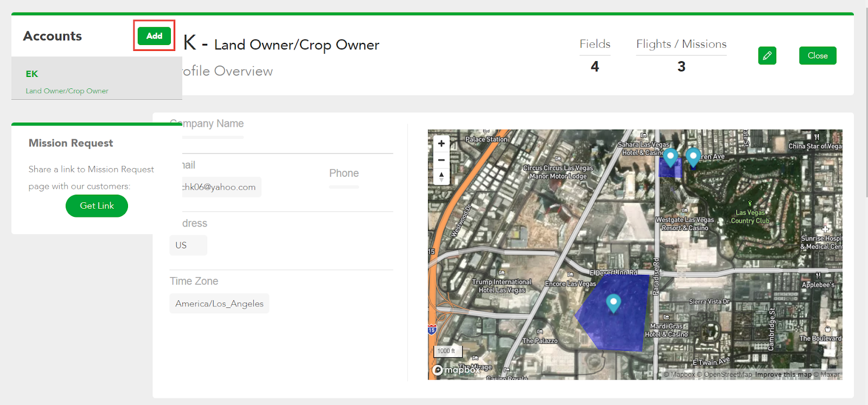The height and width of the screenshot is (405, 868).
Task: Click the empty Phone field
Action: pyautogui.click(x=344, y=187)
